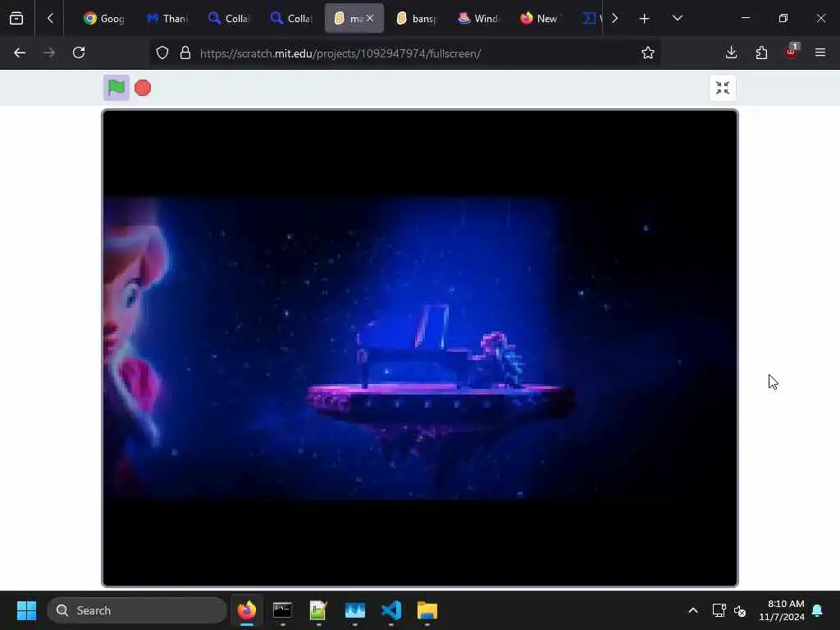Click the muted volume tray icon
This screenshot has height=630, width=840.
tap(740, 610)
